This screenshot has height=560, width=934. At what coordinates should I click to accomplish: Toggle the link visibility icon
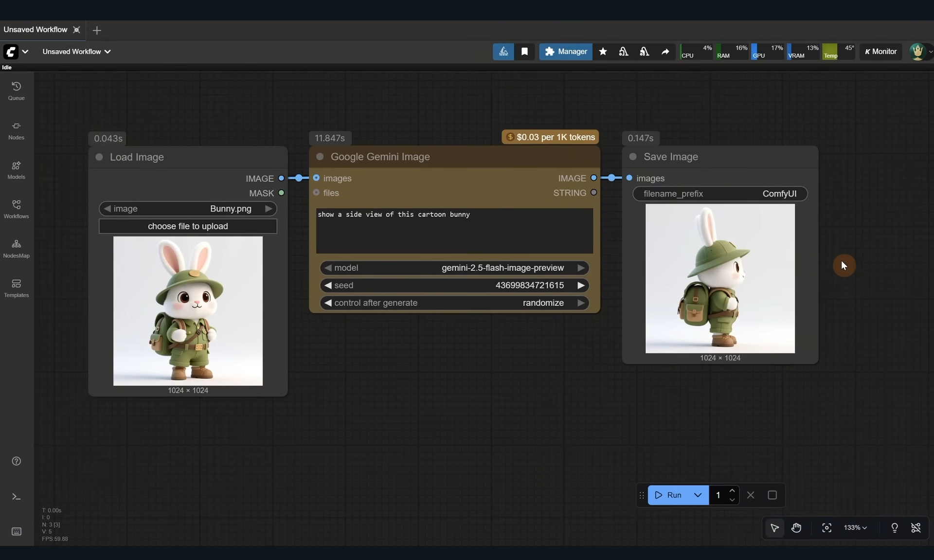pyautogui.click(x=916, y=528)
